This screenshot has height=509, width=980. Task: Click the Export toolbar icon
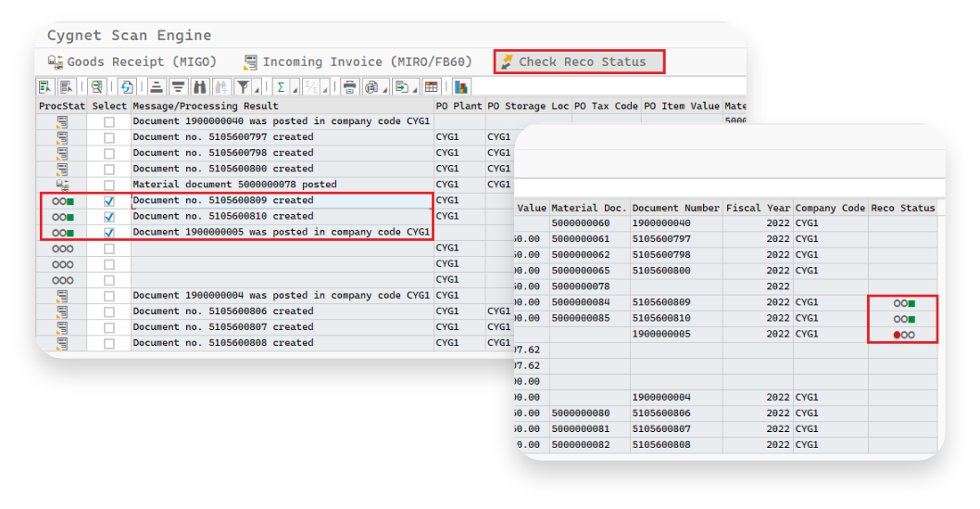(403, 87)
